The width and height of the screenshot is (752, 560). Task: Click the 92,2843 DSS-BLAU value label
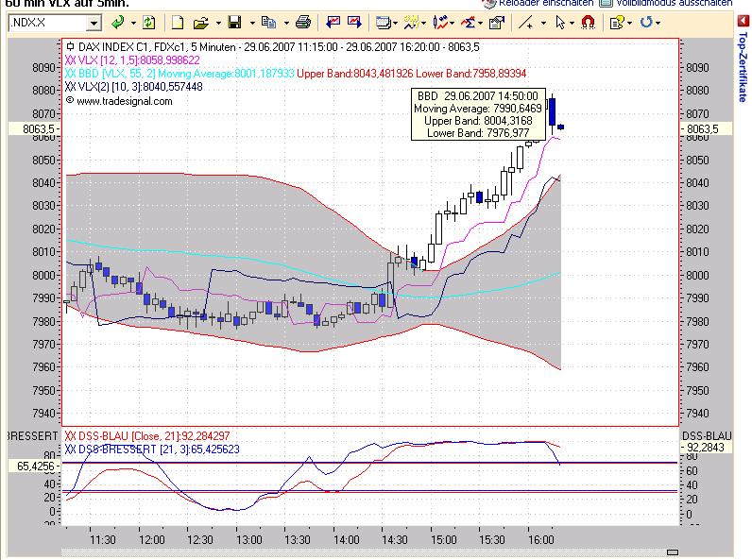[705, 448]
